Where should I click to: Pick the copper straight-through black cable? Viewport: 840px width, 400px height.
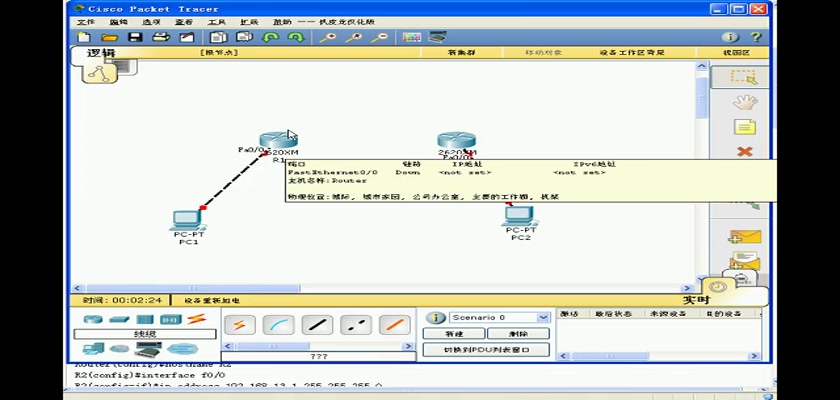[318, 325]
